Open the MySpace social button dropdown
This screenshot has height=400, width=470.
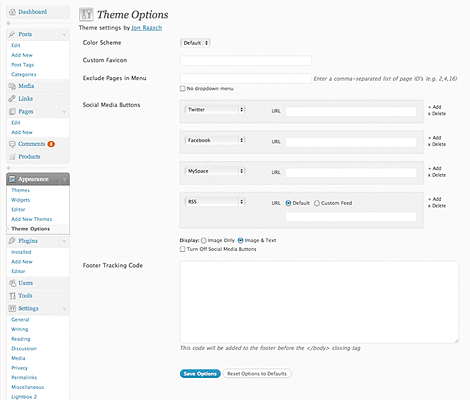215,171
